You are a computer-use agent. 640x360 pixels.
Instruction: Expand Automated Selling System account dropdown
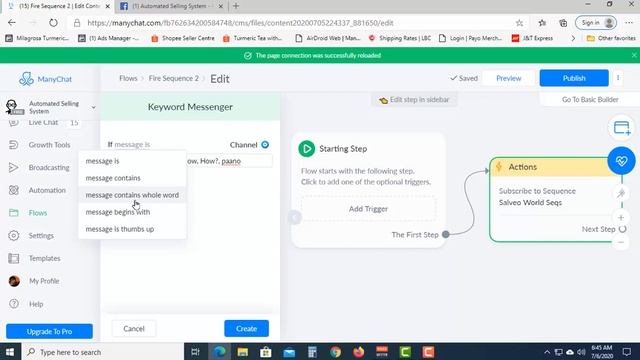[x=93, y=107]
